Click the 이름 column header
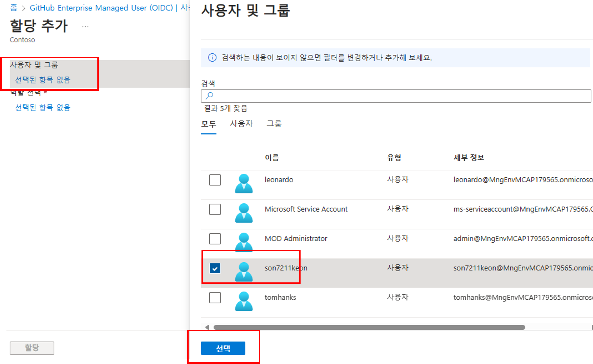Image resolution: width=593 pixels, height=364 pixels. click(x=272, y=158)
